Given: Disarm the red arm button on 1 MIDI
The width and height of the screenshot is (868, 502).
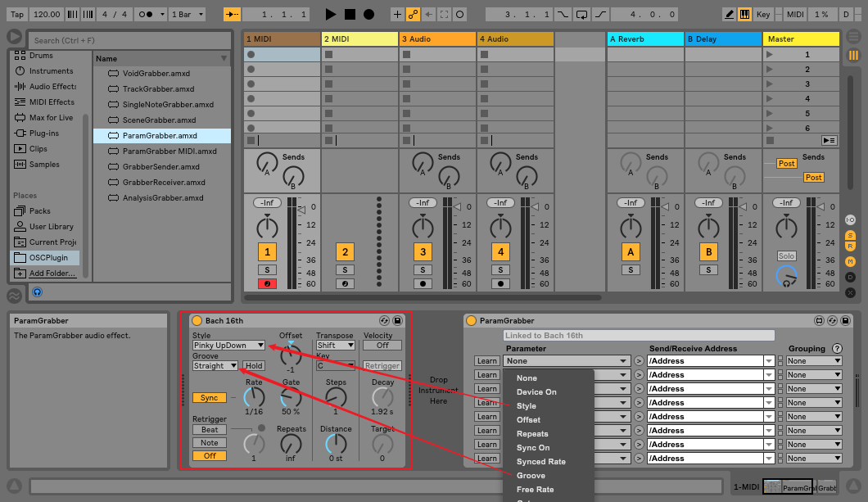Looking at the screenshot, I should [268, 283].
